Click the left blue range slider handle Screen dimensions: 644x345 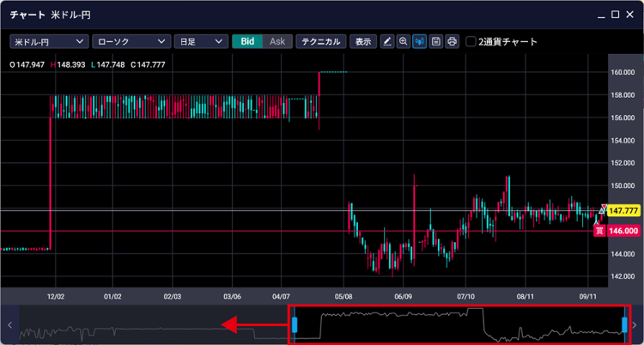tap(294, 324)
